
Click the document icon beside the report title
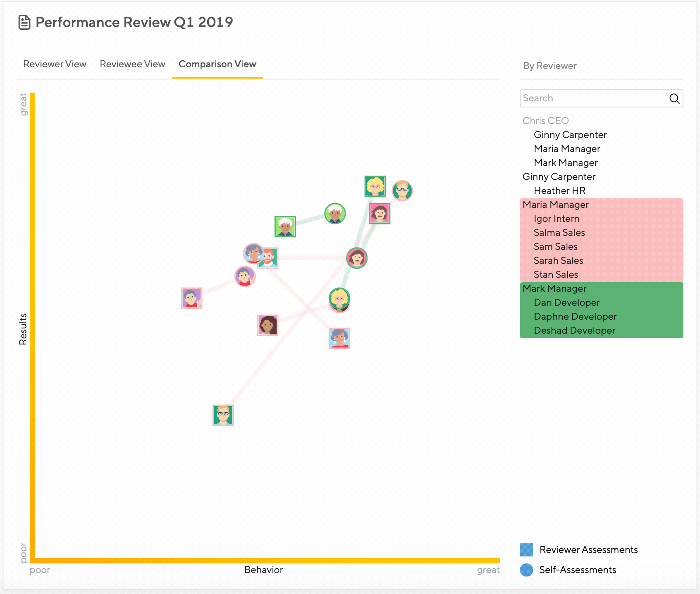pos(24,22)
